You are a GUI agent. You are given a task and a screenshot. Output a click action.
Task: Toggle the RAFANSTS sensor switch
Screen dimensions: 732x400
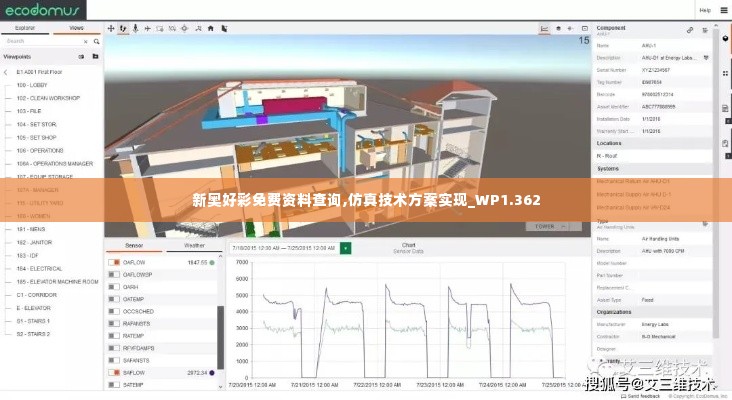click(114, 323)
